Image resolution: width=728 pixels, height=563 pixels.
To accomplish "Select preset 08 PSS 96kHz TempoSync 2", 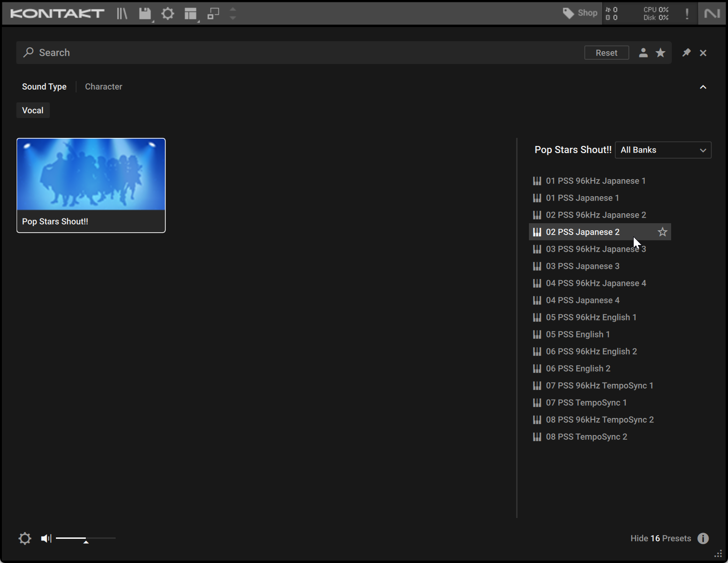I will 600,419.
